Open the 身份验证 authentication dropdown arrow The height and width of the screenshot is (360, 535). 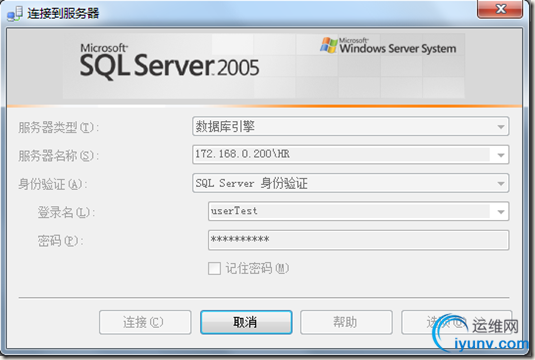tap(501, 183)
